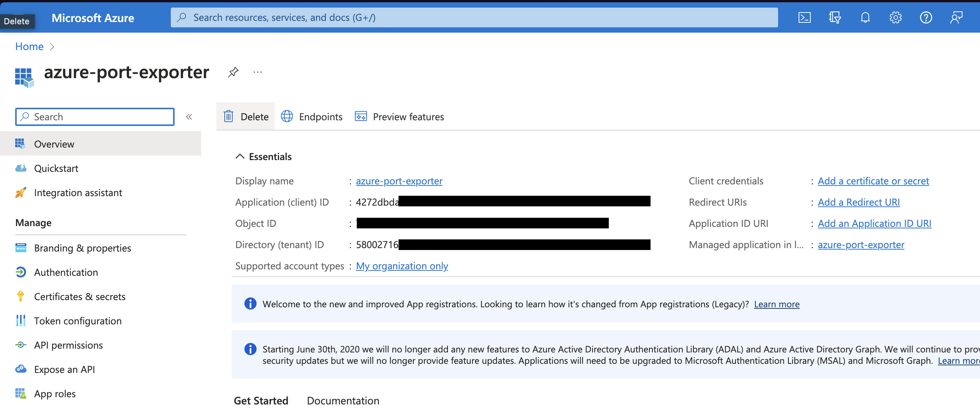The image size is (980, 412).
Task: Open the Cloud Shell icon
Action: [804, 17]
